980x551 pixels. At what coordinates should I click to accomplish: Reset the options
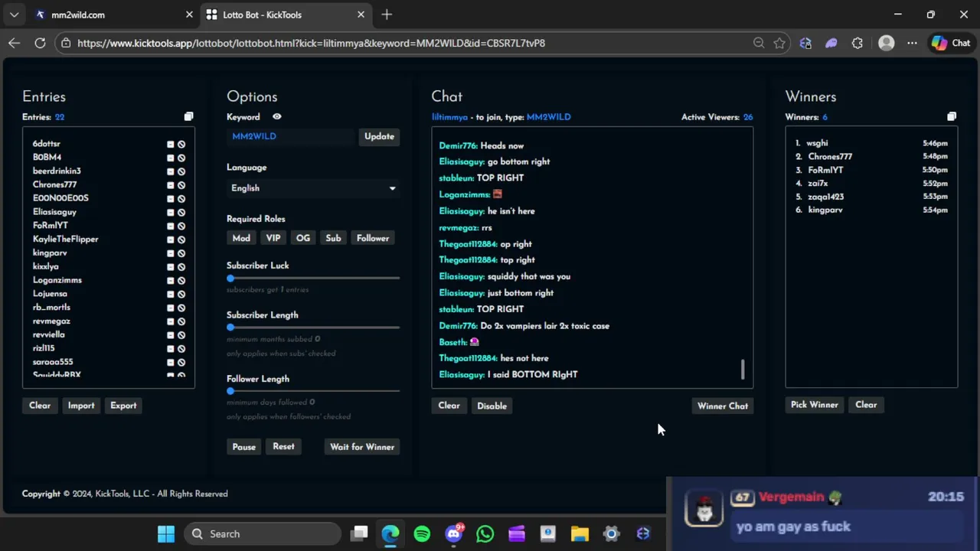[283, 446]
